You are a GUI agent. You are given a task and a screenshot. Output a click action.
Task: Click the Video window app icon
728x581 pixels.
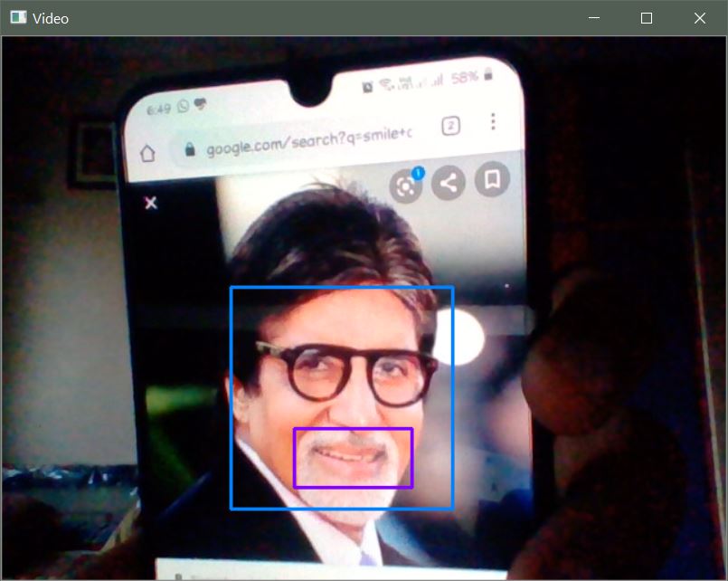(19, 18)
